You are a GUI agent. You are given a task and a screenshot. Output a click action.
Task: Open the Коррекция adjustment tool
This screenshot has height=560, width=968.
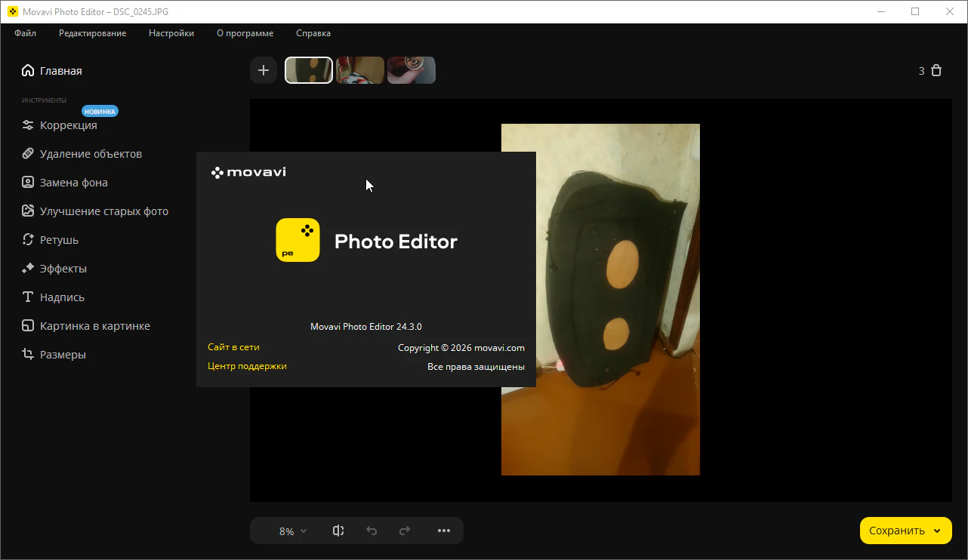(68, 125)
